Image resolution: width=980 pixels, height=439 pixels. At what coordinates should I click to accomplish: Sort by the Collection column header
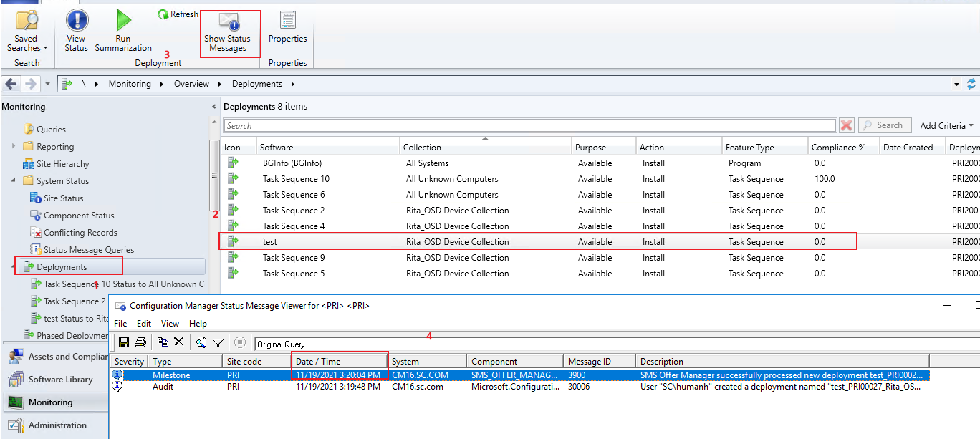click(x=486, y=147)
